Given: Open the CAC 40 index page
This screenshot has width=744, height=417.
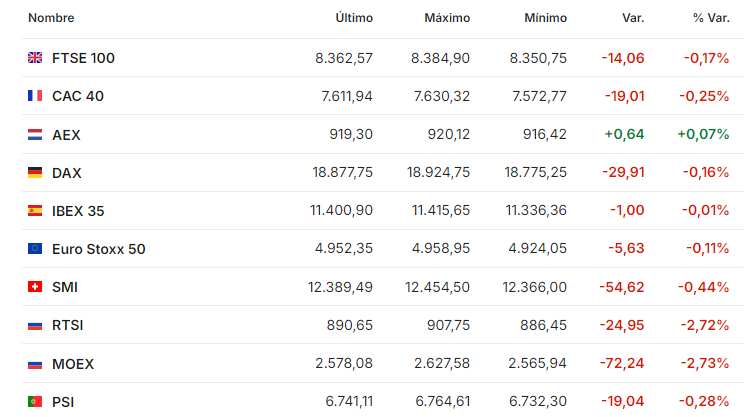Looking at the screenshot, I should pos(78,96).
